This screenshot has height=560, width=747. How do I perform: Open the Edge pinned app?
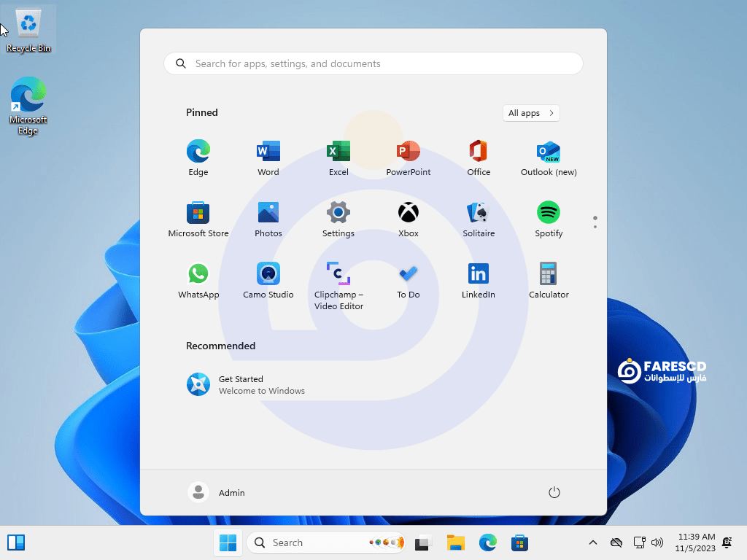198,157
